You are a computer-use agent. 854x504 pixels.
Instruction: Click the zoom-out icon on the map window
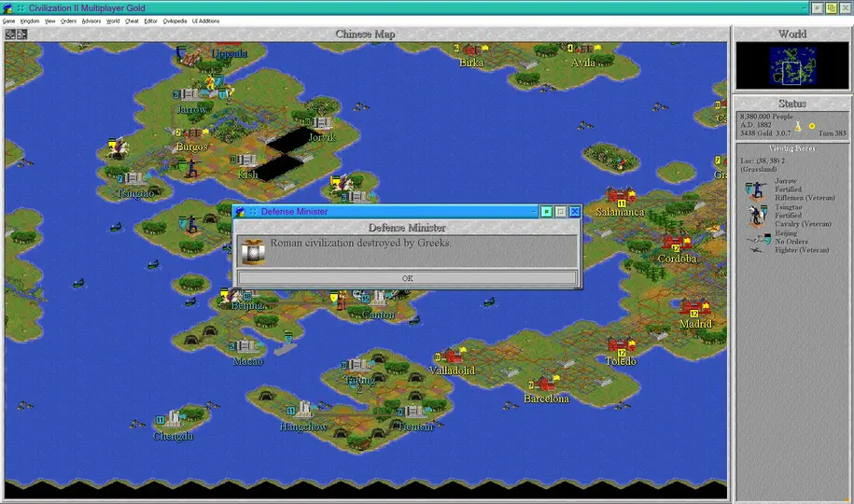[21, 34]
